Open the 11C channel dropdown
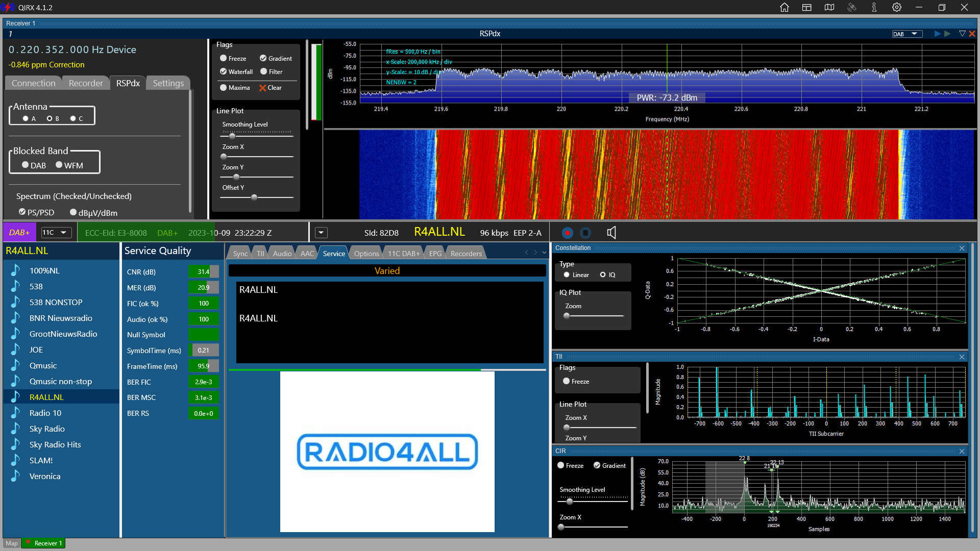This screenshot has width=980, height=551. [x=56, y=233]
